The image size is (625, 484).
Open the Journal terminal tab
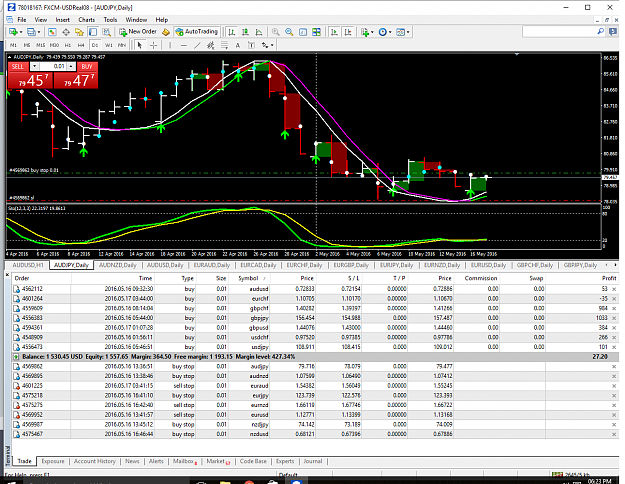(312, 461)
